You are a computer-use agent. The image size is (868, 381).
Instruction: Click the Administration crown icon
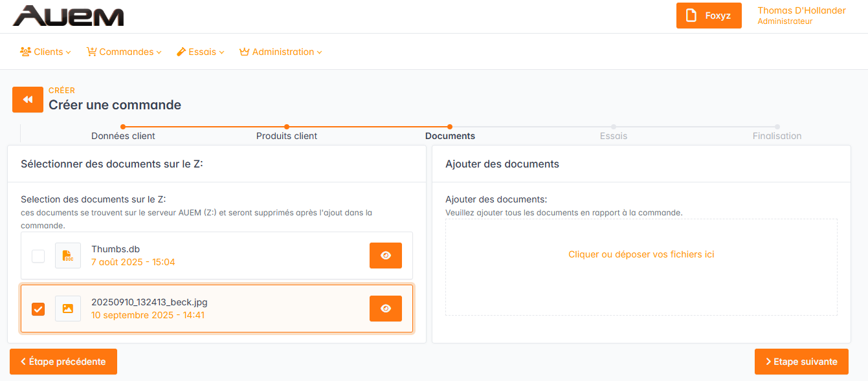[x=244, y=52]
